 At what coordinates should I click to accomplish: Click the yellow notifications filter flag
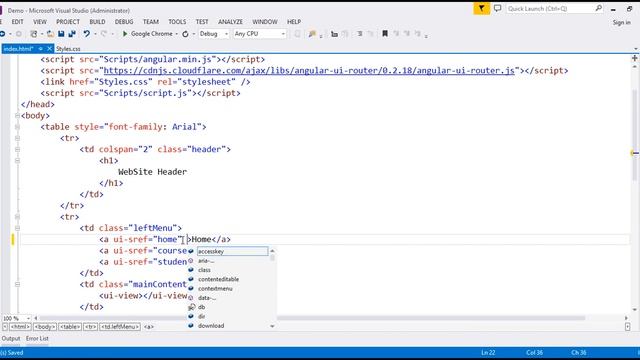click(x=482, y=9)
